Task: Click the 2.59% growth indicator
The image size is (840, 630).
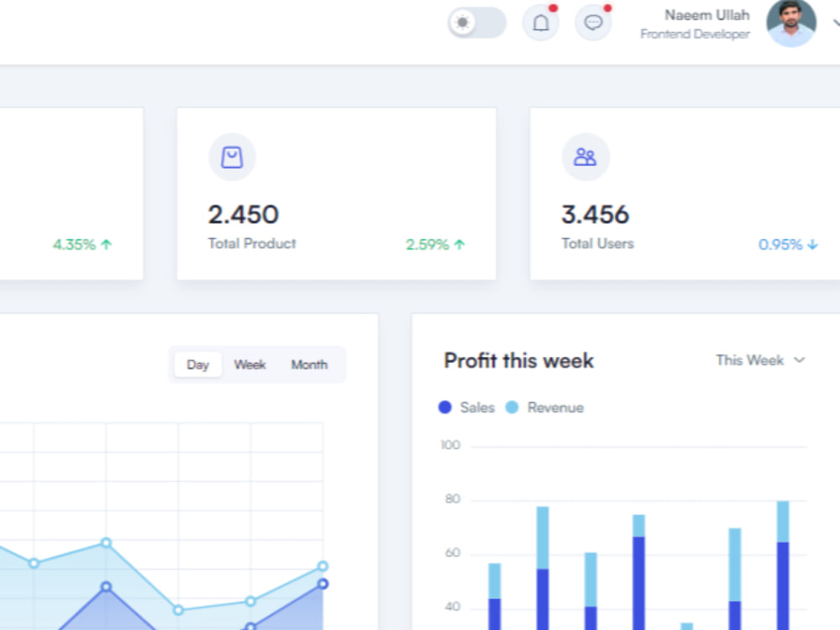Action: tap(435, 244)
